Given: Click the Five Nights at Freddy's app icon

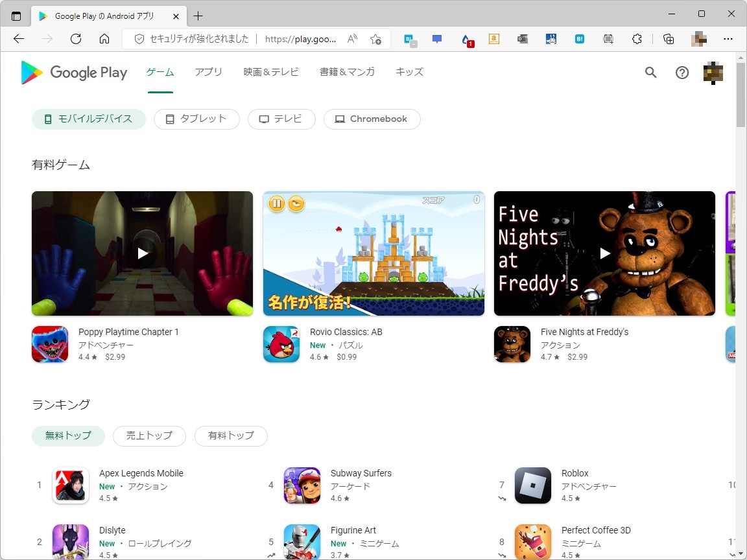Looking at the screenshot, I should pyautogui.click(x=512, y=344).
